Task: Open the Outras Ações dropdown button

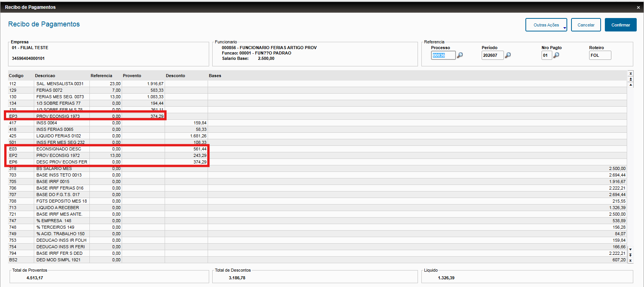Action: point(546,25)
